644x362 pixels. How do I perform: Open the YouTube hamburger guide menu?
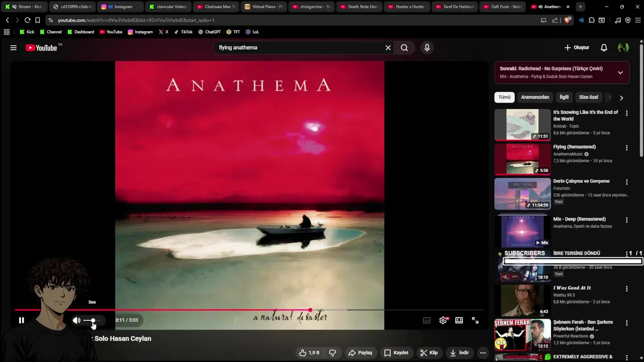14,48
